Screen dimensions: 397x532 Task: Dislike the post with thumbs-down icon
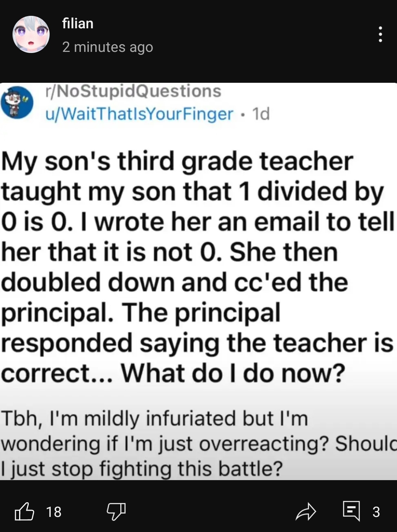116,511
